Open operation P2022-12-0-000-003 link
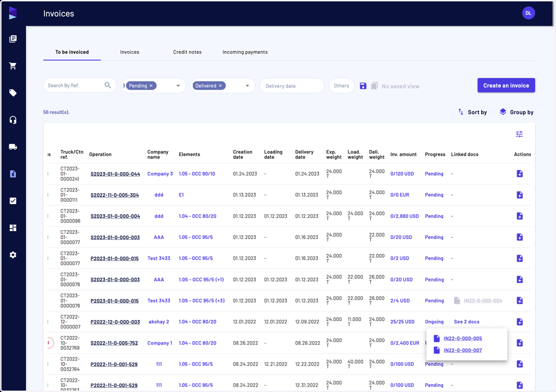 tap(115, 322)
